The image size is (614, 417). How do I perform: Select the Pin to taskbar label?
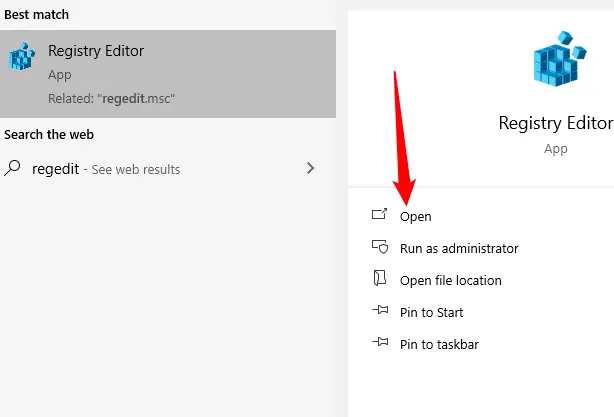click(439, 345)
